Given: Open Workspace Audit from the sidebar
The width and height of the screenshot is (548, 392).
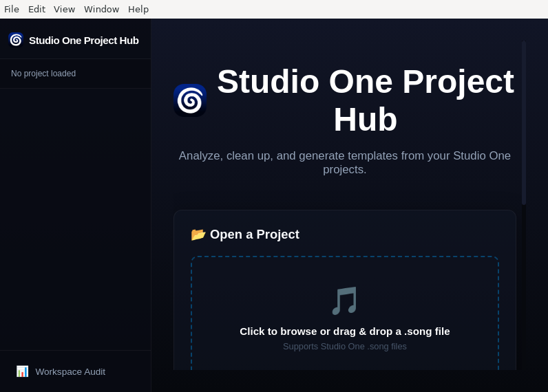Looking at the screenshot, I should [x=75, y=371].
